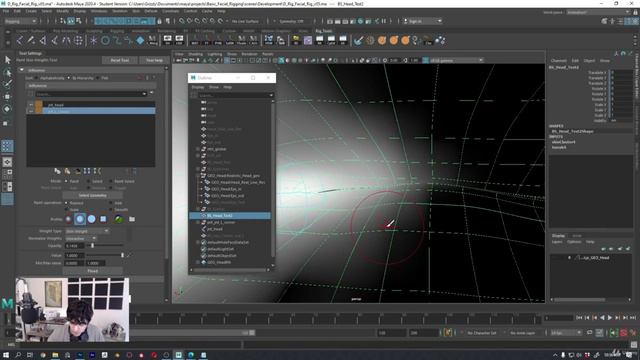Image resolution: width=640 pixels, height=360 pixels.
Task: Open the brush profile folder browser
Action: click(x=132, y=219)
